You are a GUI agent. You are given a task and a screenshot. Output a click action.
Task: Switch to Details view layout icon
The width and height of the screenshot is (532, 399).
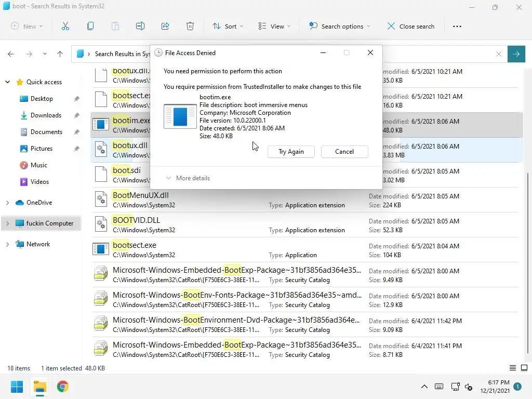click(513, 368)
